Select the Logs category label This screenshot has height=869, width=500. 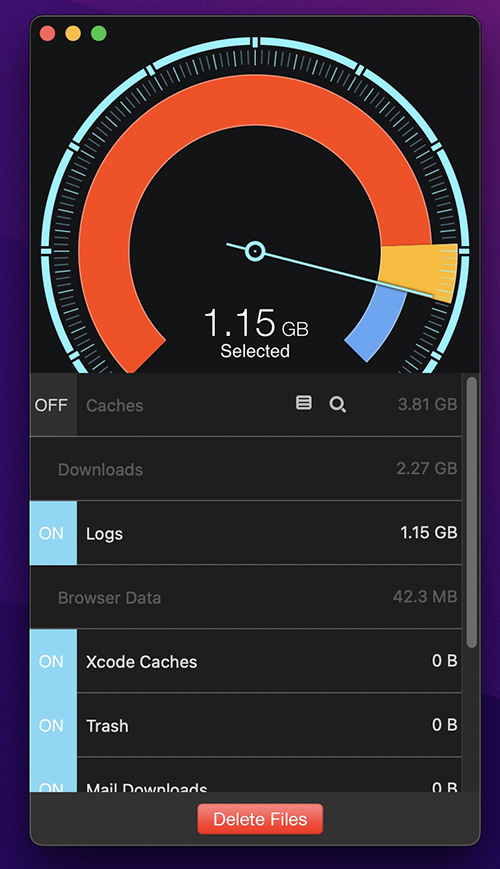[104, 534]
